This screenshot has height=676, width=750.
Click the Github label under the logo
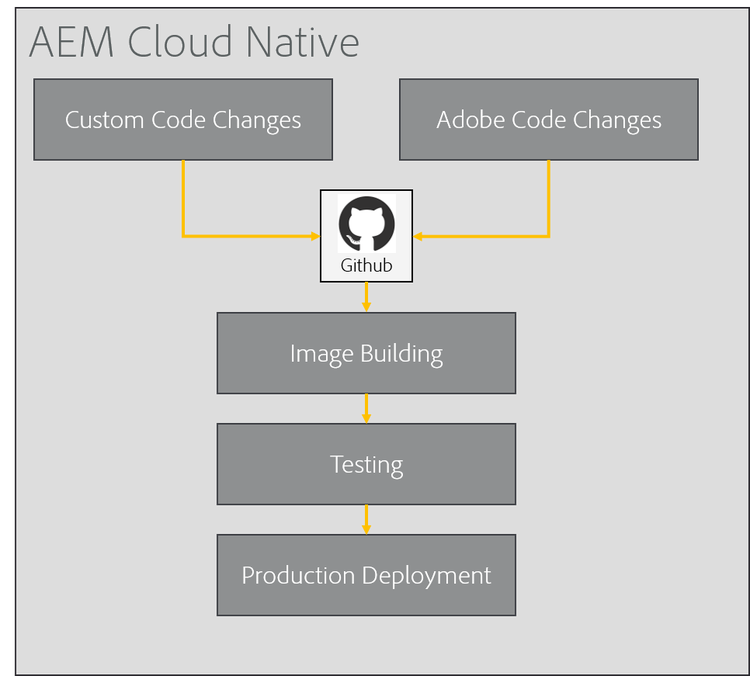366,266
